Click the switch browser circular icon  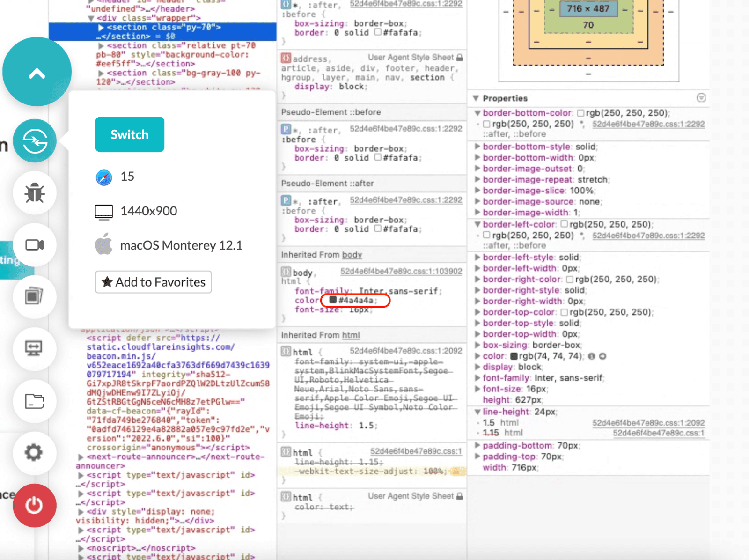click(x=35, y=140)
